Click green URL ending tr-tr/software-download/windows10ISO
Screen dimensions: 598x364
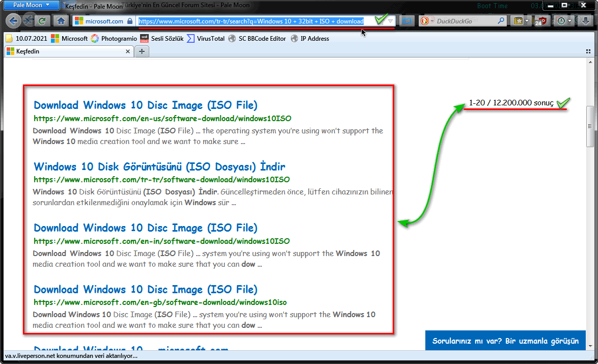click(161, 180)
